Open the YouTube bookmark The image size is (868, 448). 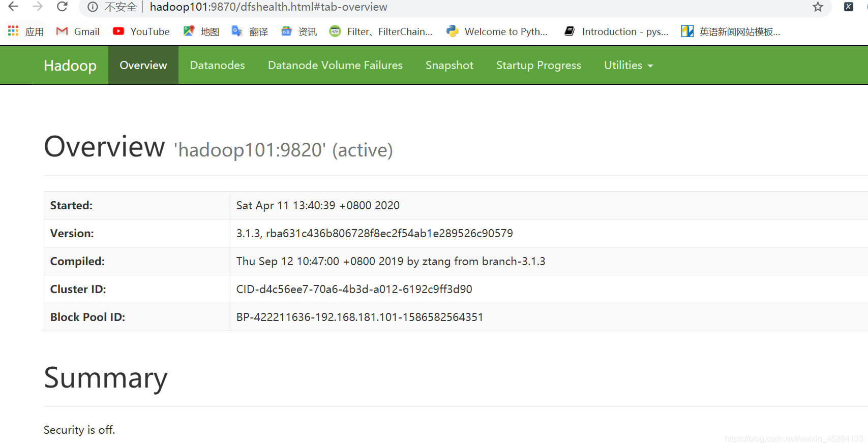coord(141,31)
